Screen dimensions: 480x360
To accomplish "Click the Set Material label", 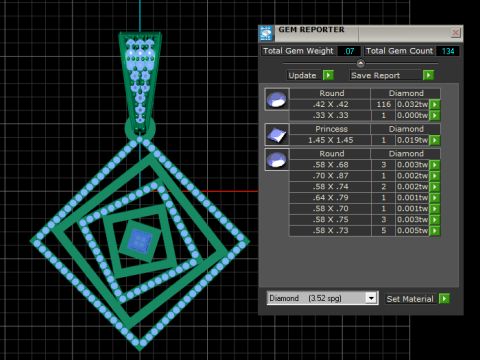I will click(x=410, y=299).
